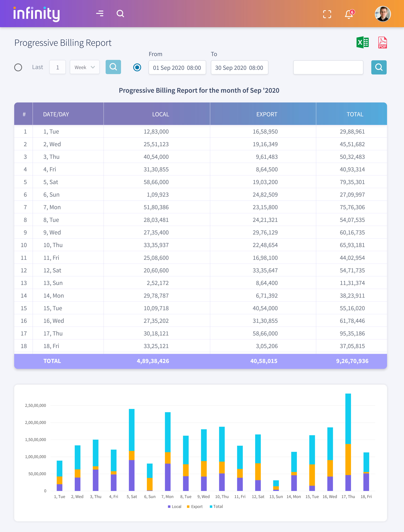This screenshot has height=532, width=404.
Task: Select the '1, Tue' table row date
Action: [51, 132]
